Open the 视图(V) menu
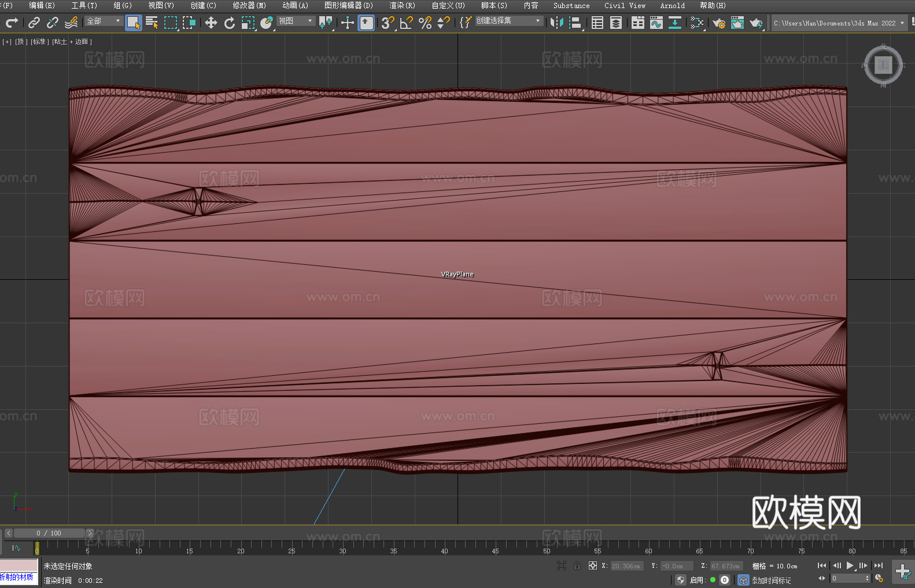 [x=161, y=5]
